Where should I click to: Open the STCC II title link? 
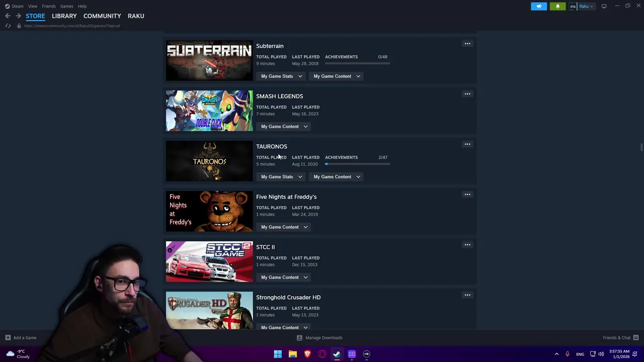(265, 247)
